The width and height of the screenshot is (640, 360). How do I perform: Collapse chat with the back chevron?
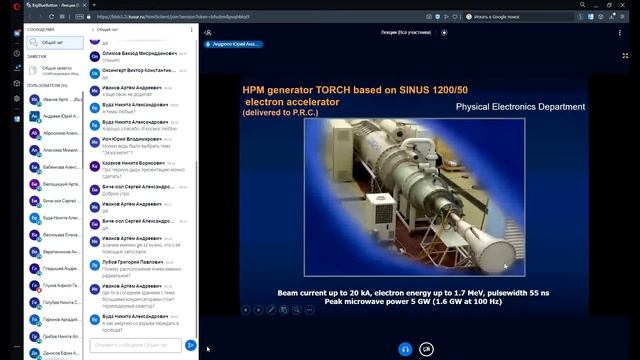click(x=93, y=29)
